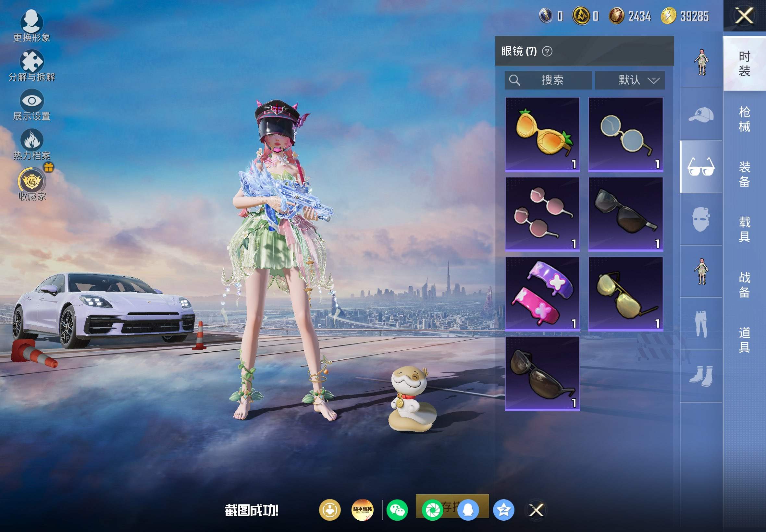Switch to the 枪械 tab
Screen dimensions: 766x532
pos(745,119)
